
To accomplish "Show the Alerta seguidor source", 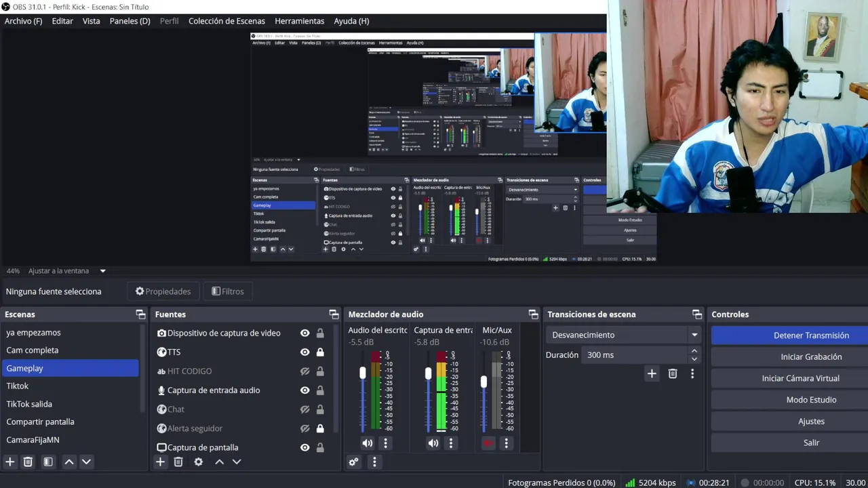I will coord(305,428).
